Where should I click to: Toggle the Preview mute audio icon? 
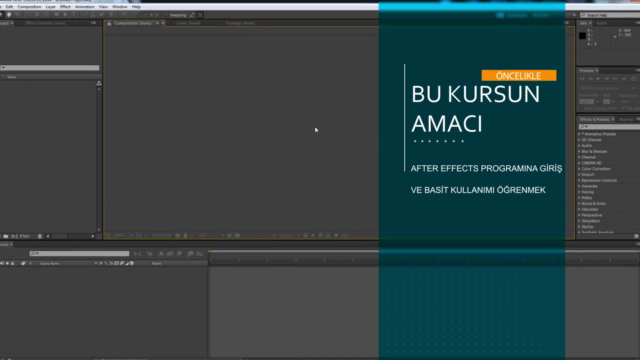click(x=624, y=79)
